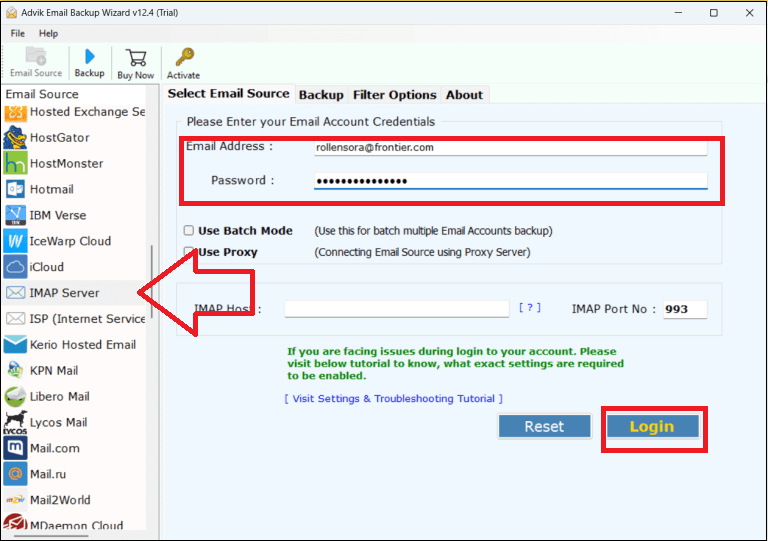Select the KPN Mail icon
768x541 pixels.
click(x=15, y=370)
